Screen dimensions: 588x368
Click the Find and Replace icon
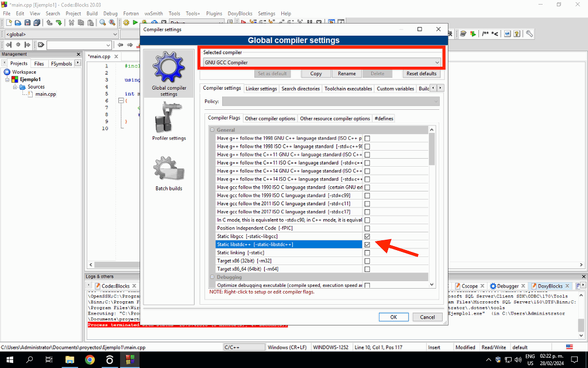pos(112,22)
